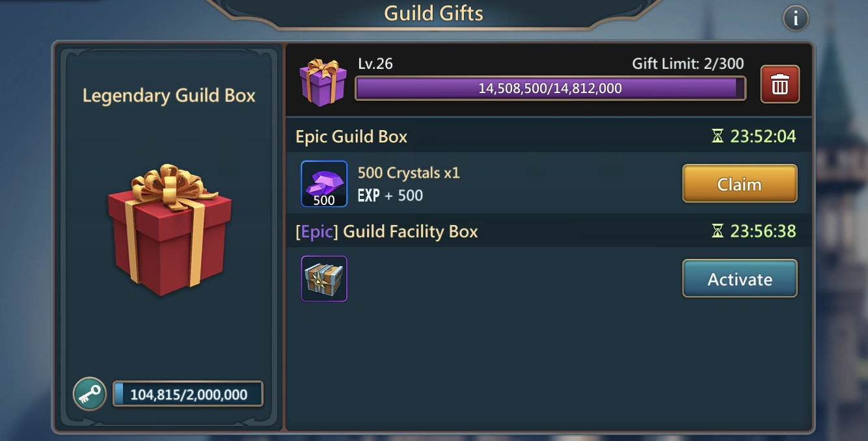The width and height of the screenshot is (868, 441).
Task: Click the hourglass icon next to 23:56:38
Action: click(717, 231)
